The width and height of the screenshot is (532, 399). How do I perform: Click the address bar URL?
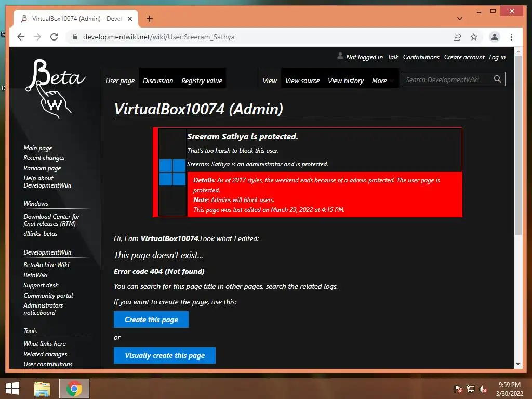159,37
